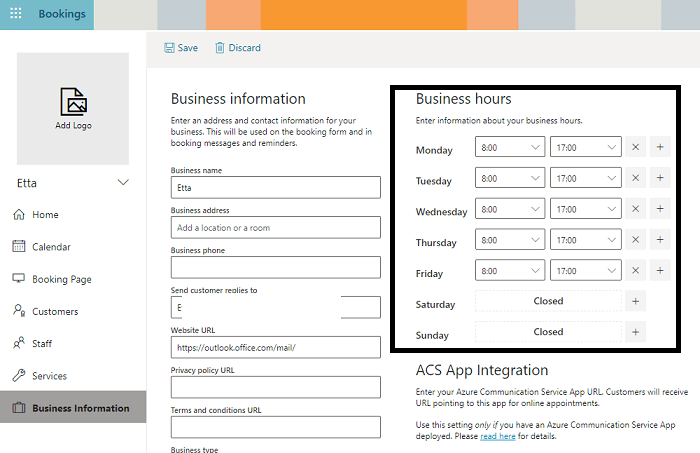Click the Website URL field
The image size is (700, 453).
coord(275,347)
